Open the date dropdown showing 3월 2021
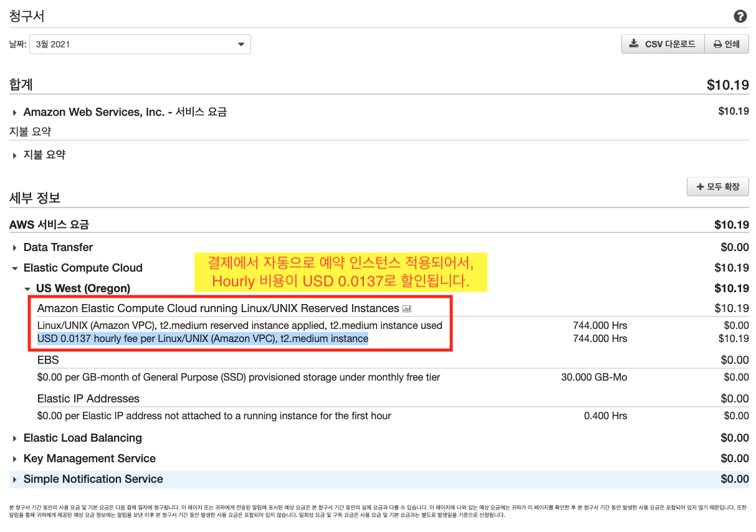 point(140,44)
